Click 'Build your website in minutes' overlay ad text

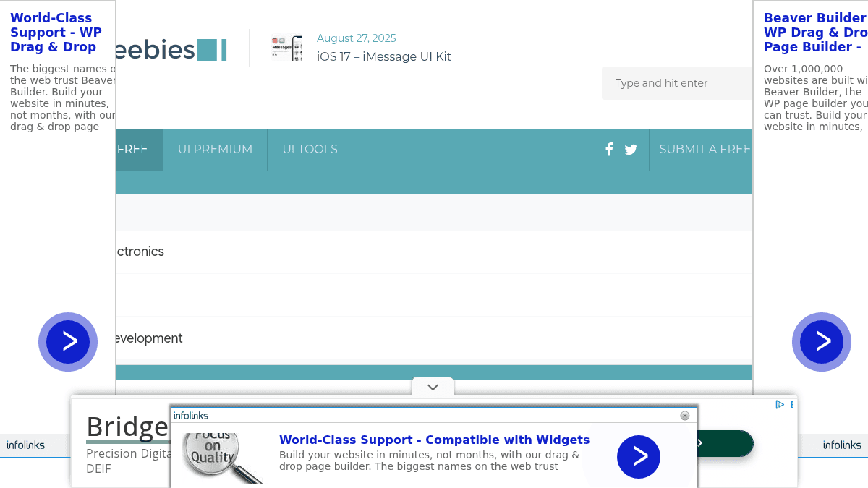tap(429, 461)
